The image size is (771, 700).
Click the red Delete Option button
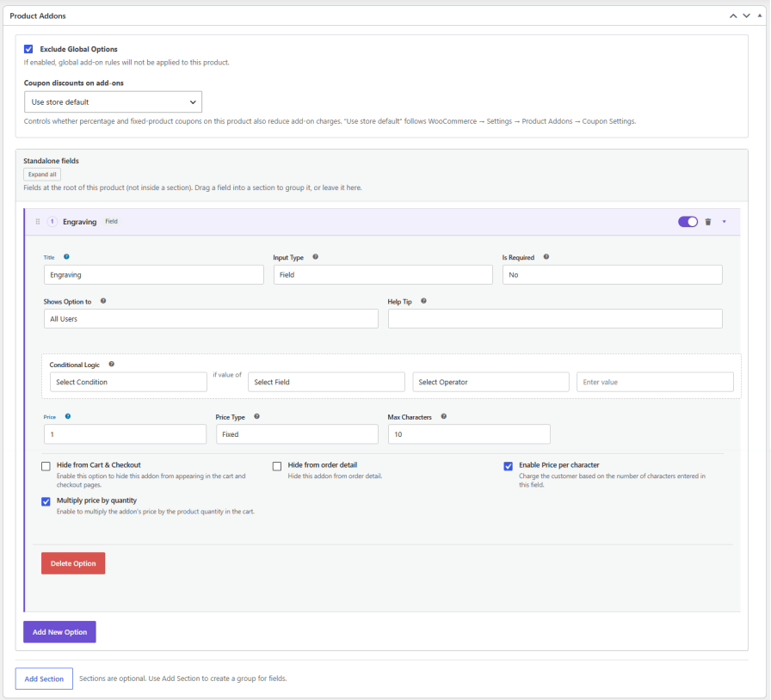(x=73, y=563)
